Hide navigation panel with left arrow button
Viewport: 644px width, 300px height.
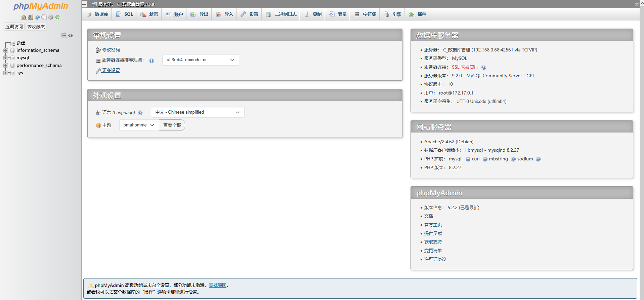coord(85,4)
